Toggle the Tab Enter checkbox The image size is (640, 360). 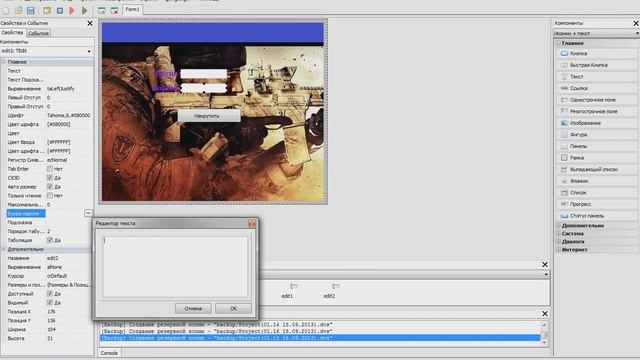tap(50, 169)
